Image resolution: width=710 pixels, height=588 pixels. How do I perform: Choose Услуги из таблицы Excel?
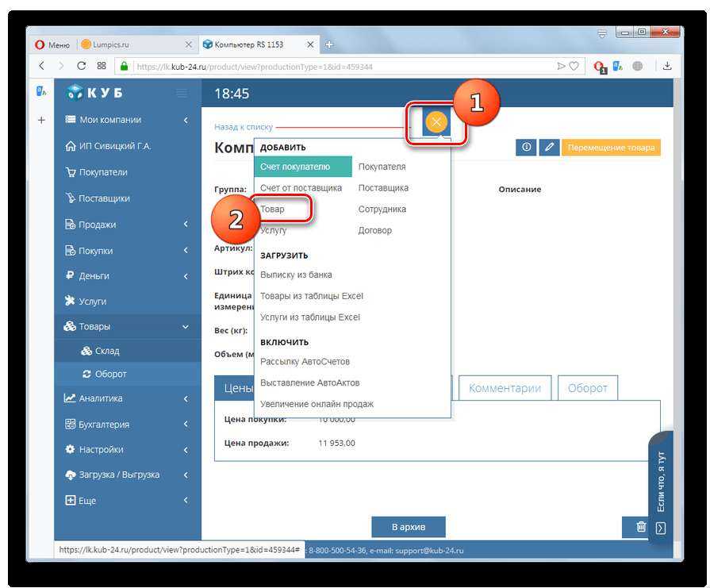309,317
